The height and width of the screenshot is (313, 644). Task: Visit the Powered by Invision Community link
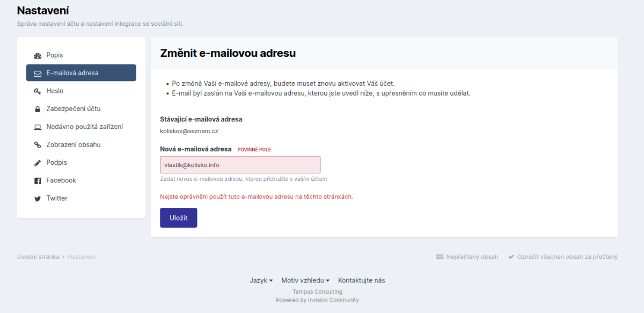tap(317, 300)
